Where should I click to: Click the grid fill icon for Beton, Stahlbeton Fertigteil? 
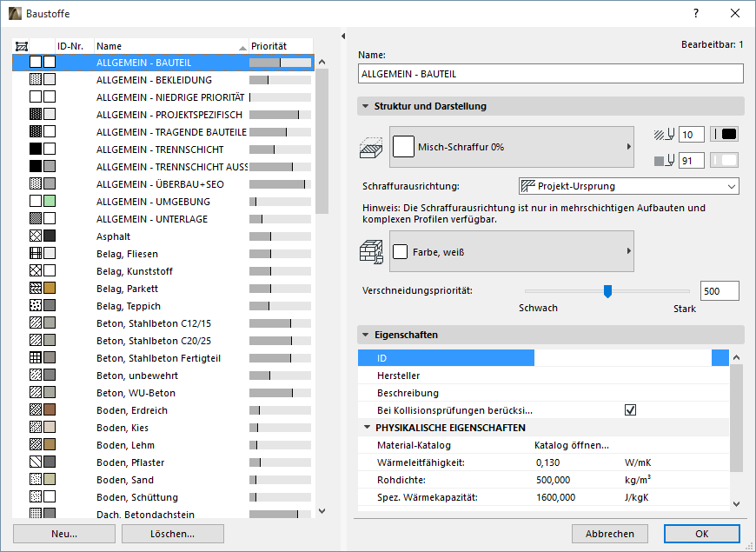[x=36, y=357]
